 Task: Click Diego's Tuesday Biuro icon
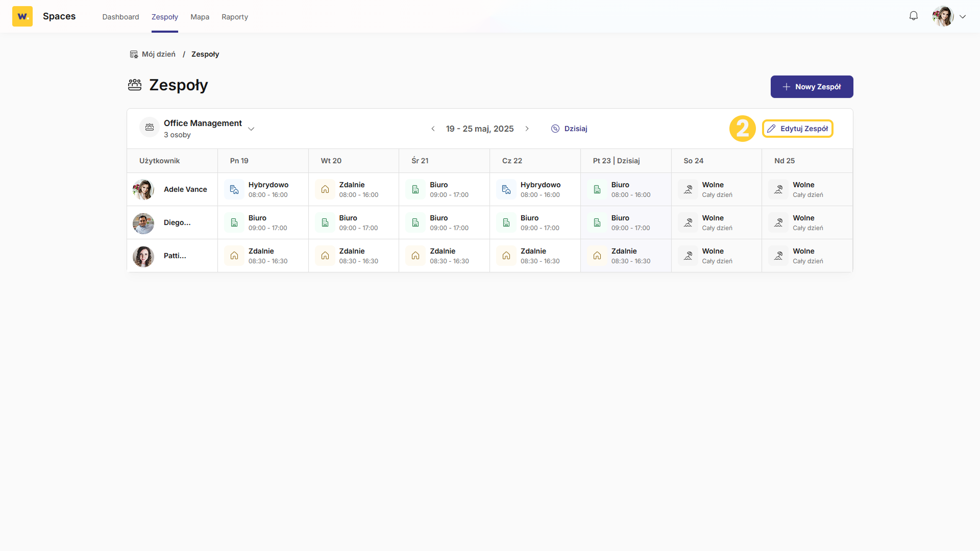[x=325, y=222]
